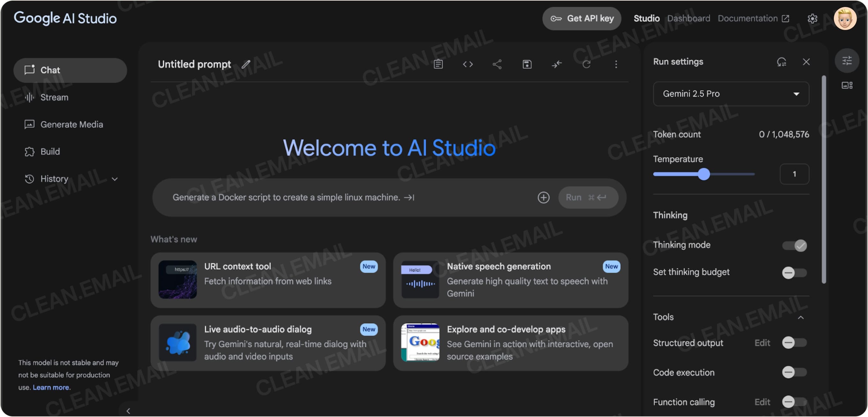Select Stream in the left sidebar
This screenshot has height=417, width=868.
(54, 97)
